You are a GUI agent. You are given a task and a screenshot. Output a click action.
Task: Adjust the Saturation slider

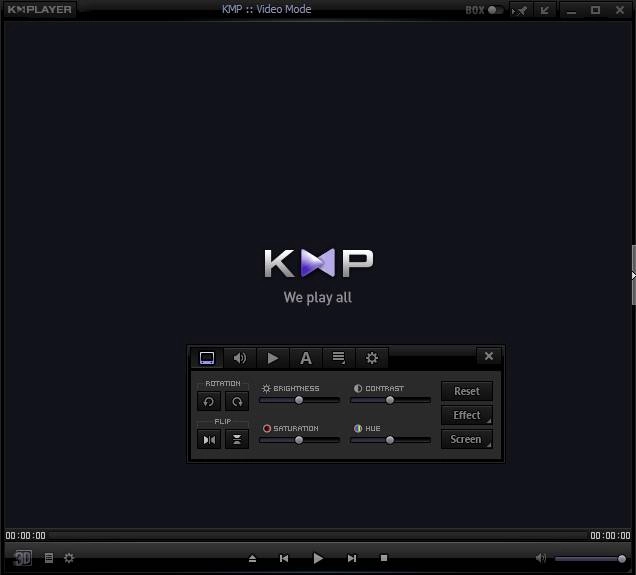coord(299,440)
